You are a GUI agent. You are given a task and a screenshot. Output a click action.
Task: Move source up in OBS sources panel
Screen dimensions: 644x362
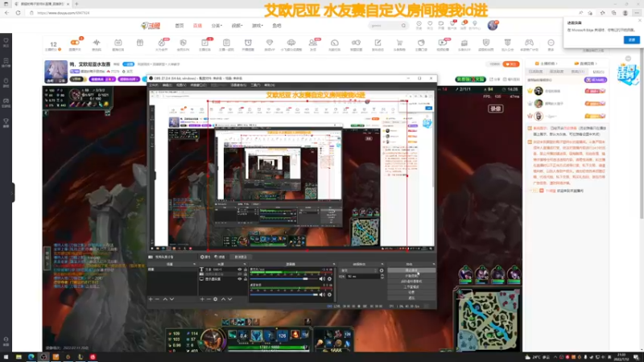click(x=223, y=299)
